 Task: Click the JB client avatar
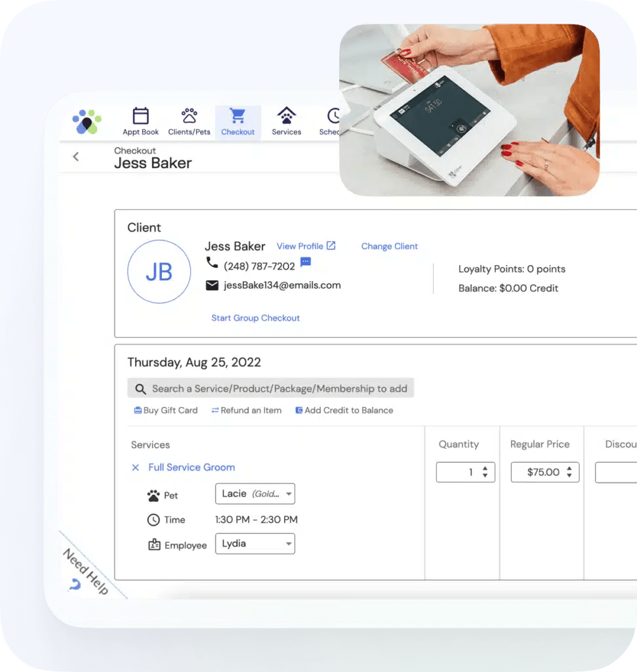pyautogui.click(x=159, y=272)
